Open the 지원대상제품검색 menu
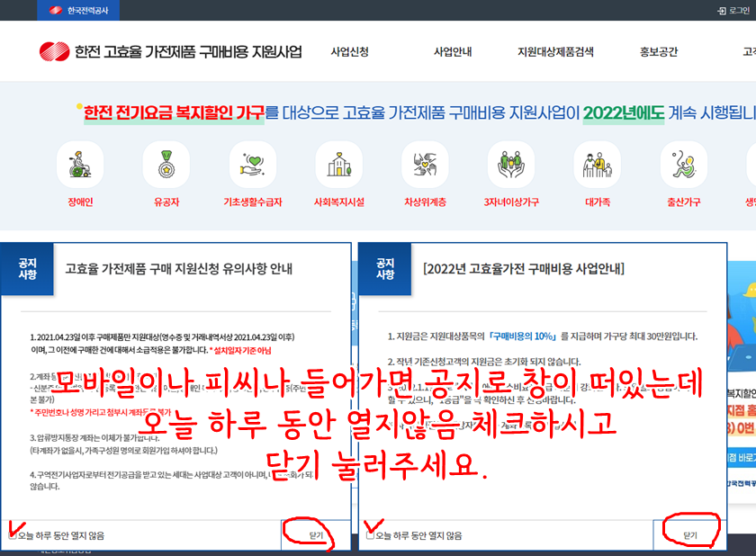This screenshot has height=556, width=756. (555, 51)
